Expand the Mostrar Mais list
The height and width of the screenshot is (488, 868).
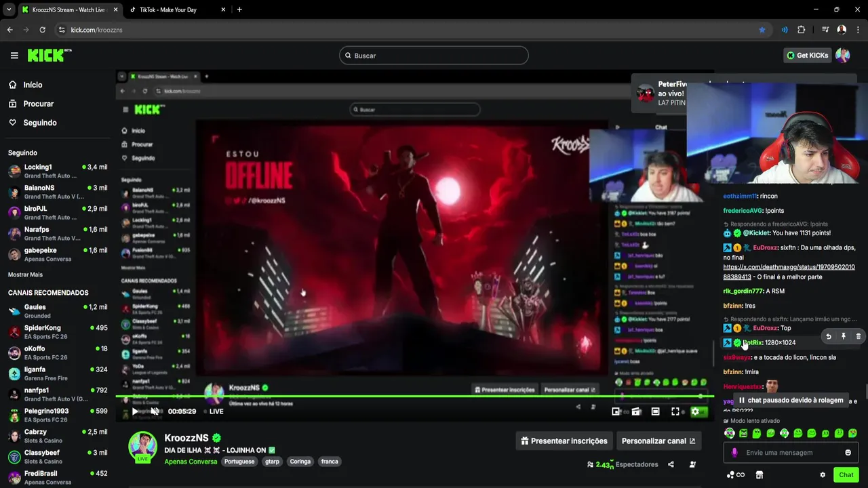tap(25, 274)
